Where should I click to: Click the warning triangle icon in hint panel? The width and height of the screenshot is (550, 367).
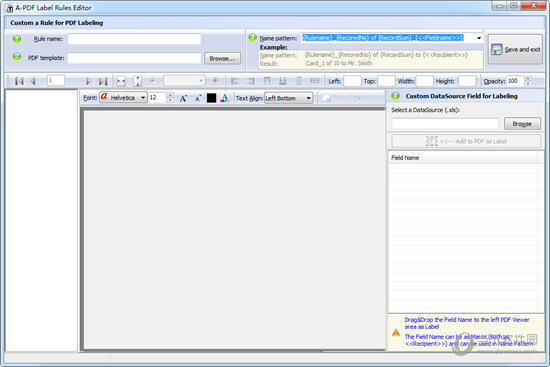click(x=396, y=332)
